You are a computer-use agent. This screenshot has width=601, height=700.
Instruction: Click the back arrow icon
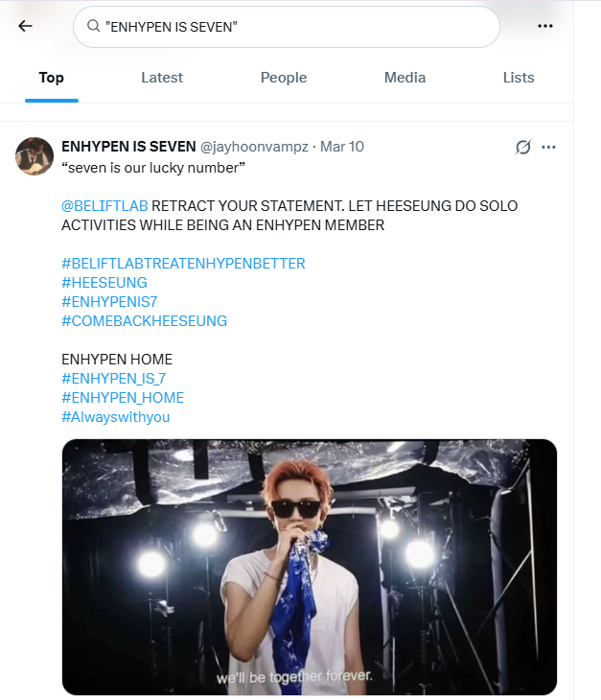[25, 26]
